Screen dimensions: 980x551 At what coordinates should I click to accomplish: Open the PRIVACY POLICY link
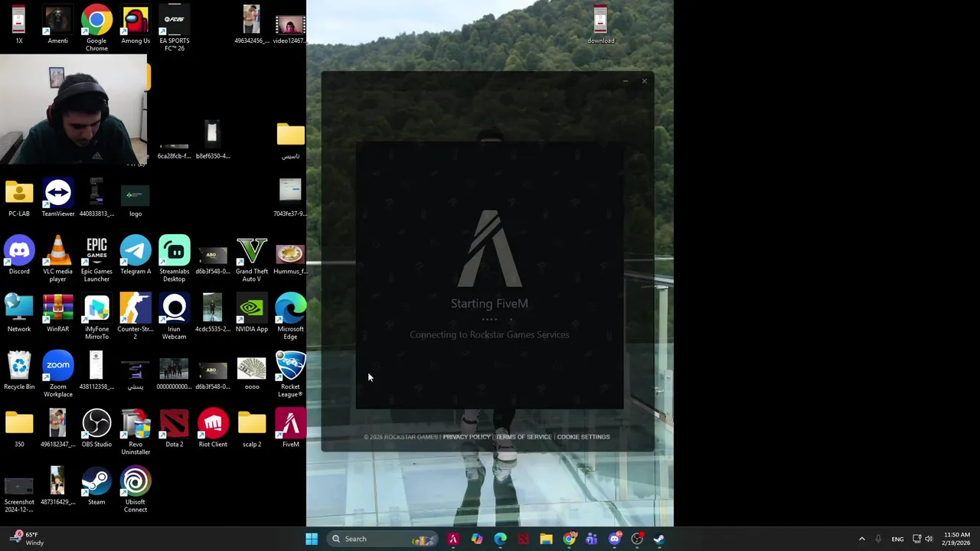466,437
